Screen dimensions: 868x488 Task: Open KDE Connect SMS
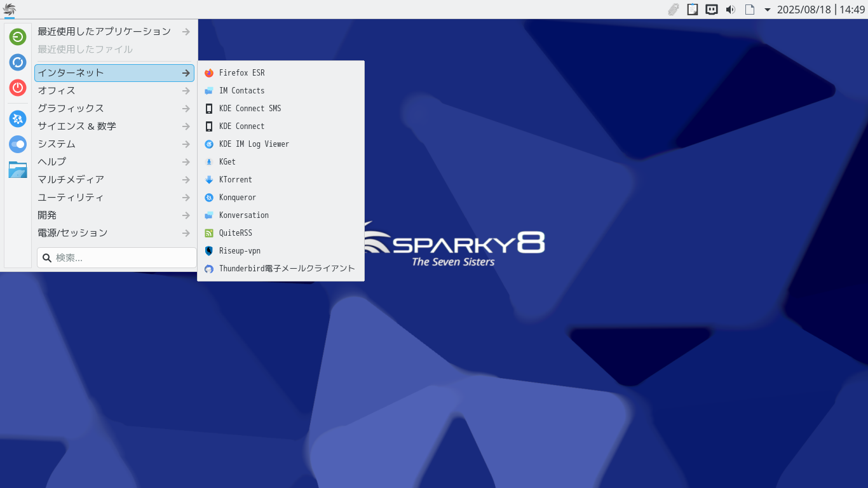(x=281, y=109)
